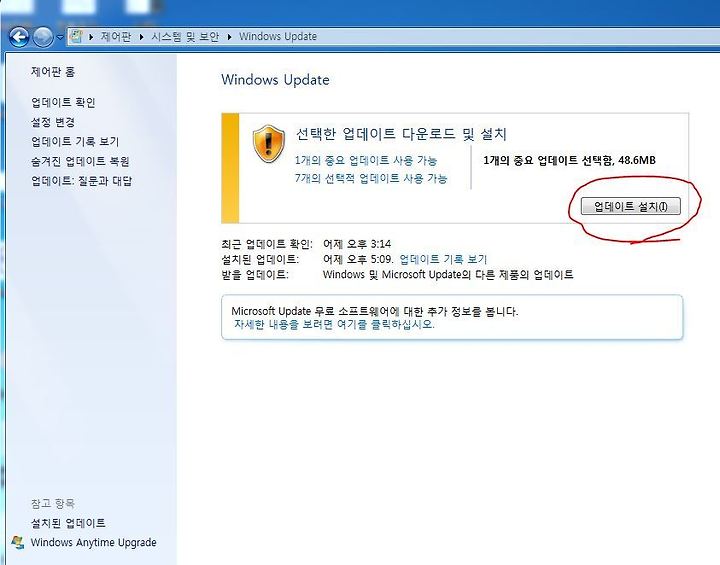Click the Control Panel icon in address bar
Viewport: 720px width, 565px height.
pos(76,36)
